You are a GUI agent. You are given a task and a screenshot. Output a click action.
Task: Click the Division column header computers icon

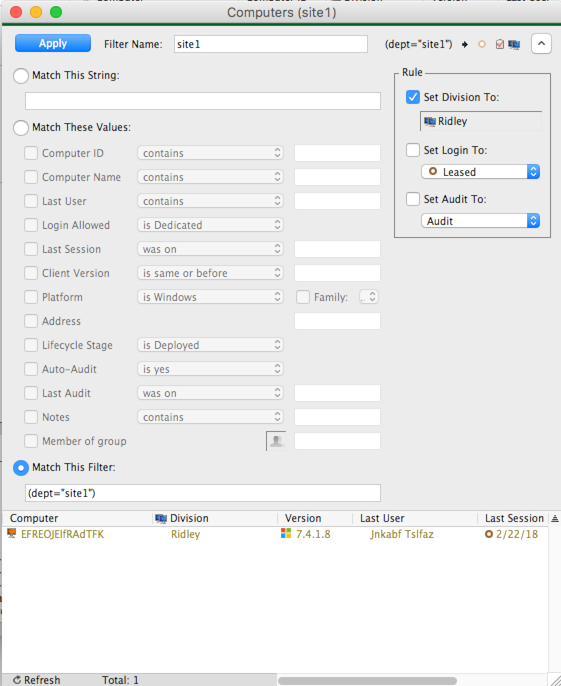pyautogui.click(x=161, y=518)
